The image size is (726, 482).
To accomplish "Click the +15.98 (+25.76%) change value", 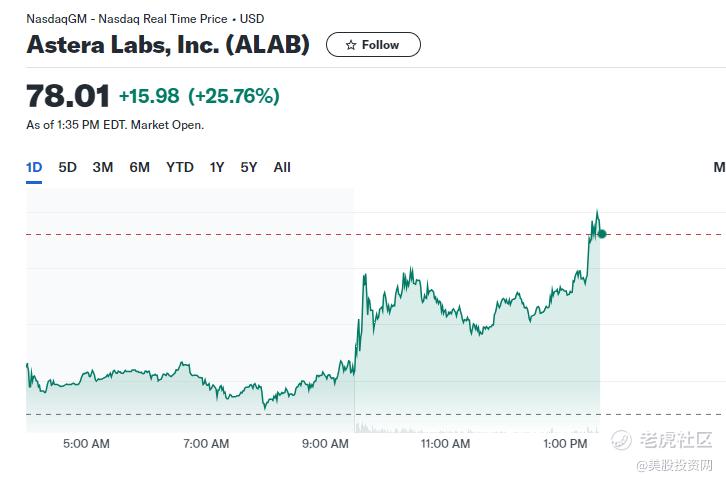I will click(200, 96).
